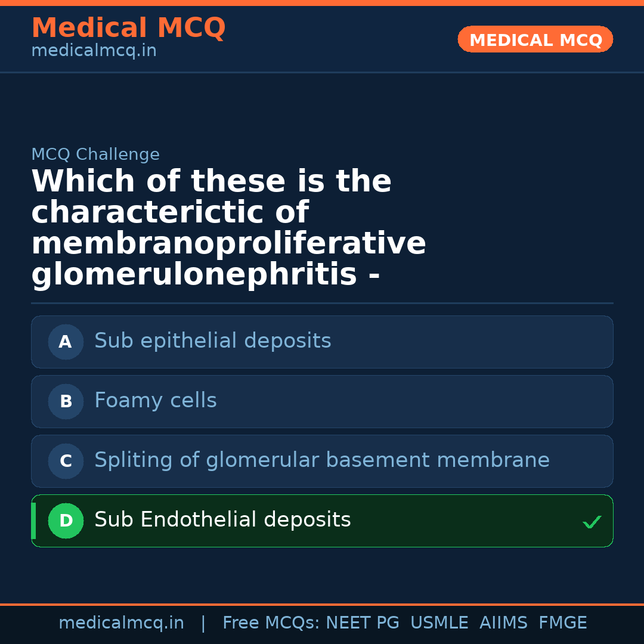Screen dimensions: 644x644
Task: Click the green highlight bar beside answer D
Action: 33,521
